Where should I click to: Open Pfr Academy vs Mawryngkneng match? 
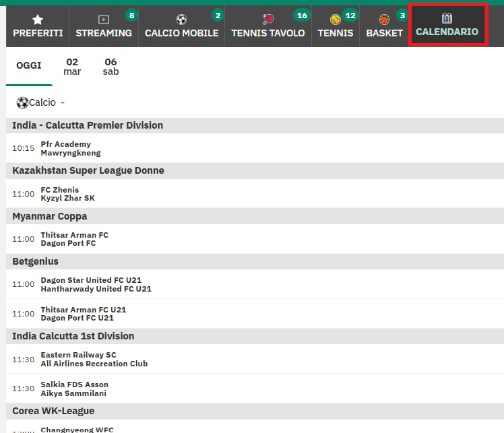[x=255, y=148]
